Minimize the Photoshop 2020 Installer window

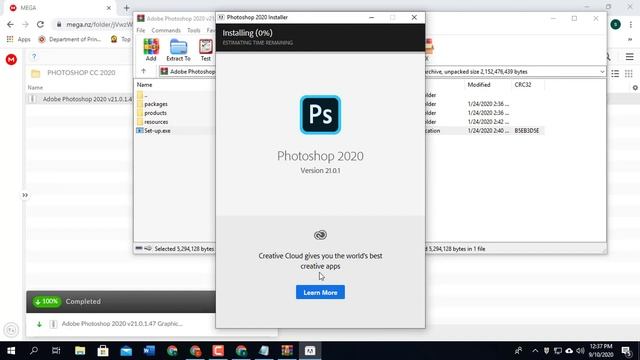[x=371, y=18]
